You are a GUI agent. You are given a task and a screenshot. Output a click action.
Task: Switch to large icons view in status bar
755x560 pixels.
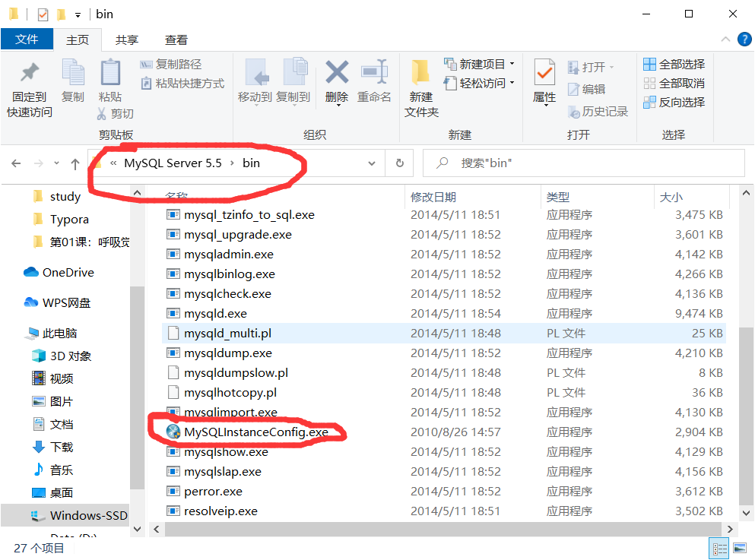click(x=740, y=549)
